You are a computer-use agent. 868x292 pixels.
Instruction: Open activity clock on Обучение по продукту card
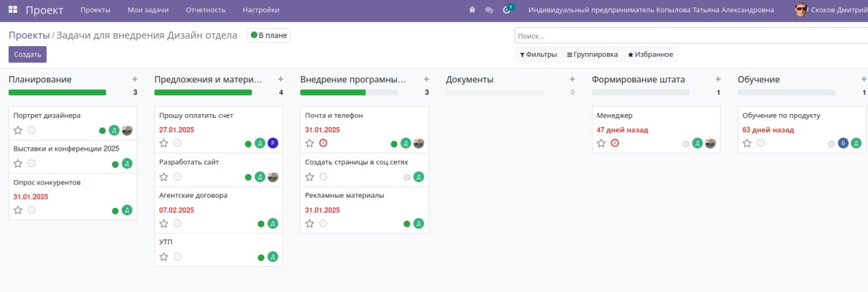(760, 143)
